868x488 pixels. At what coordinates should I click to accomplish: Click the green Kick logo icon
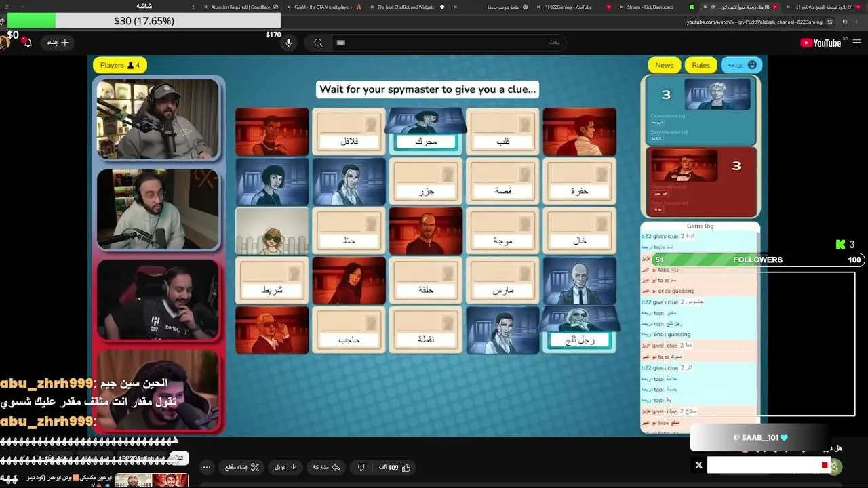coord(841,245)
